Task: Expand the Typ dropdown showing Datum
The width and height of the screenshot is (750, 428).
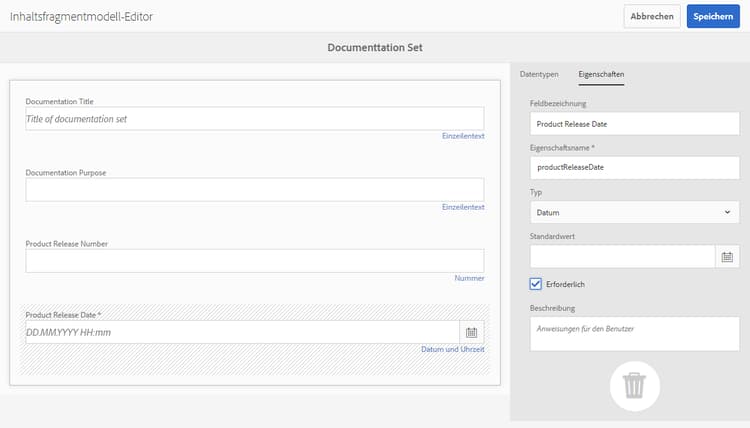Action: (634, 212)
